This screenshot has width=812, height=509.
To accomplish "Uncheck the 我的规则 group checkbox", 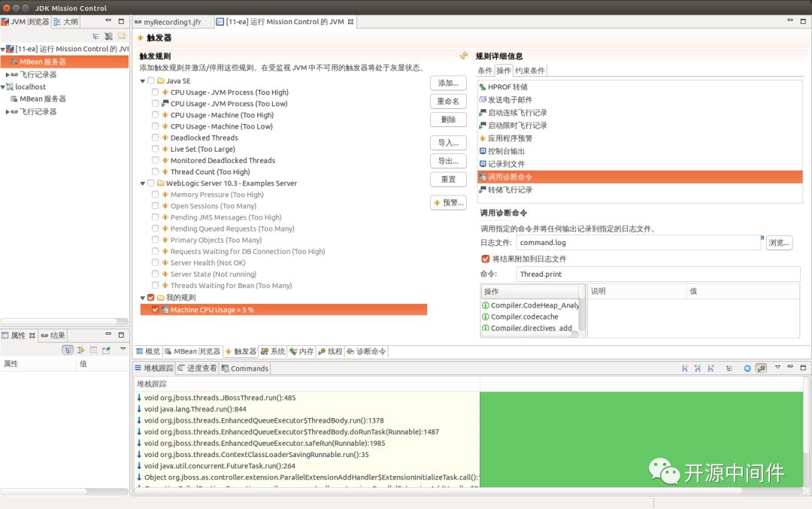I will (150, 298).
